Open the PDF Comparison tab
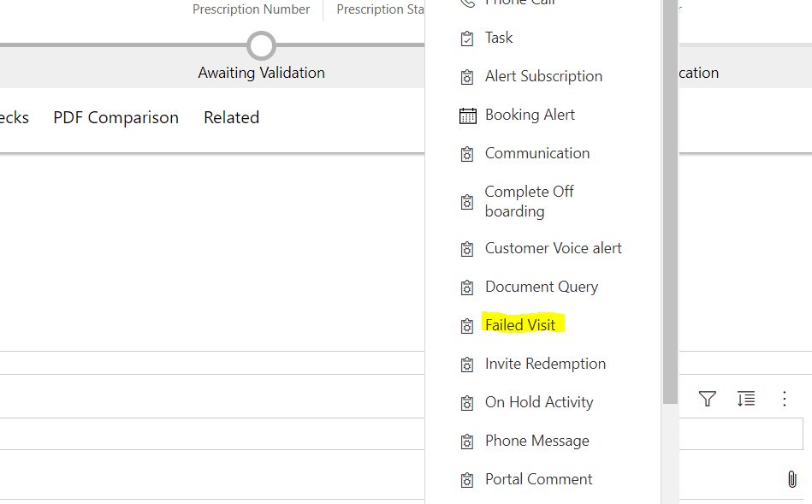This screenshot has width=812, height=504. click(x=116, y=117)
